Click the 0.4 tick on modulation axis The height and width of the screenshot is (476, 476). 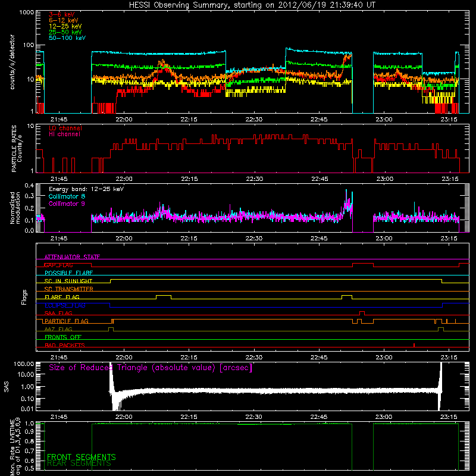coord(29,186)
